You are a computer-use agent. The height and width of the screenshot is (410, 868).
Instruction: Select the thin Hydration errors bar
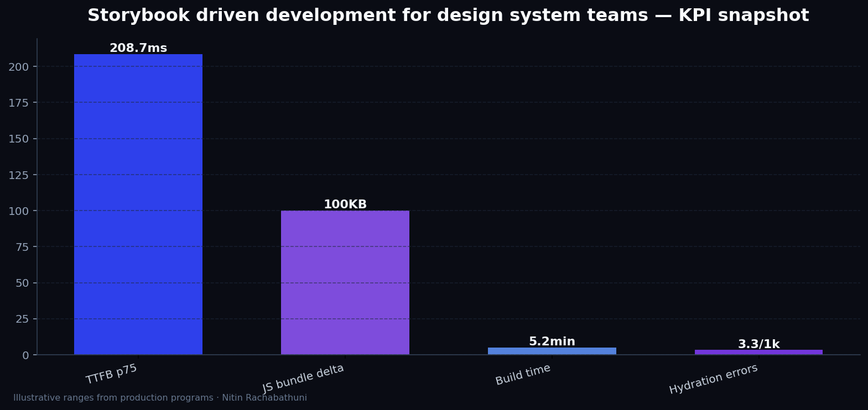(758, 352)
